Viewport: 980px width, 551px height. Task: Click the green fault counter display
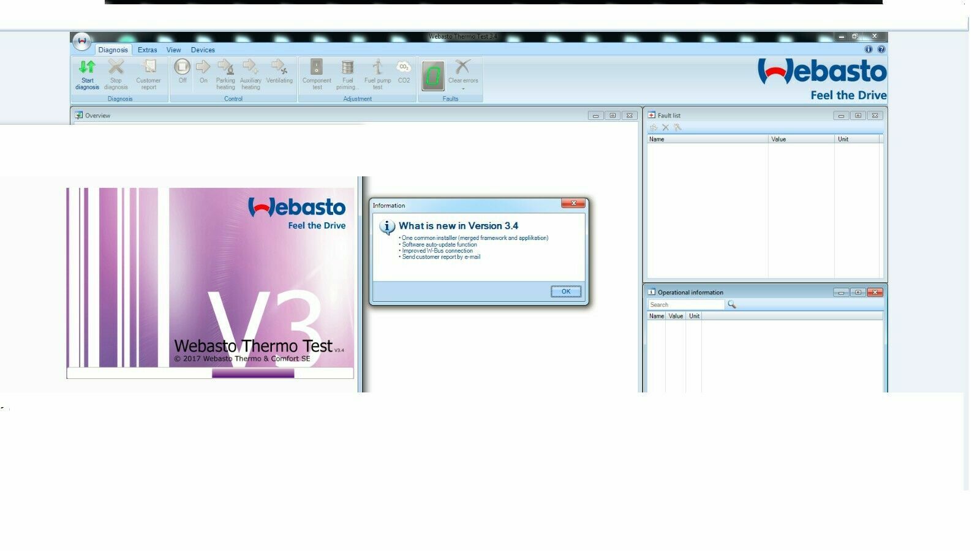click(x=433, y=76)
